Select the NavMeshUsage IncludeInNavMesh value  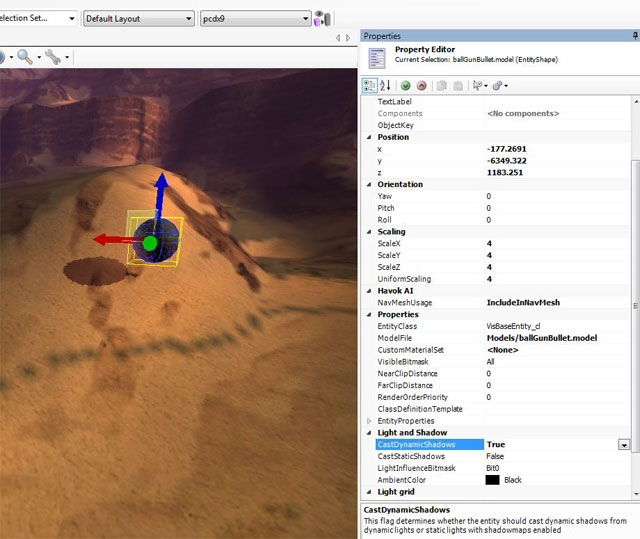tap(523, 303)
